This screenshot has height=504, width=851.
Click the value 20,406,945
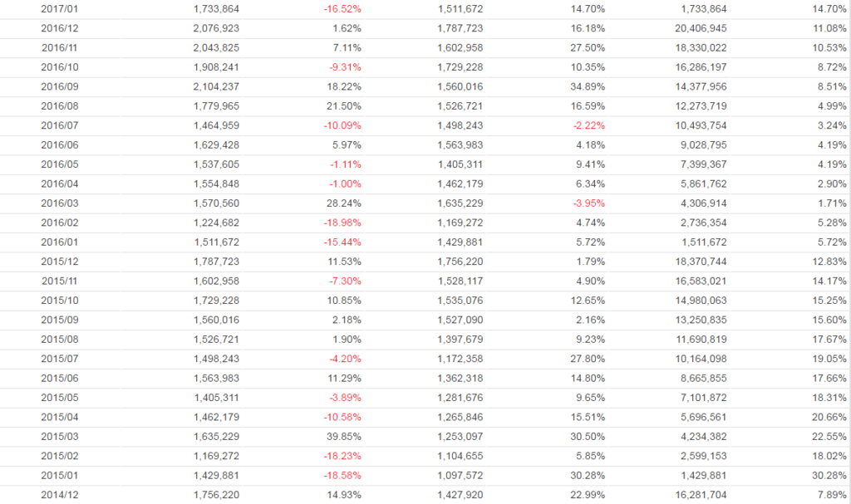click(697, 28)
